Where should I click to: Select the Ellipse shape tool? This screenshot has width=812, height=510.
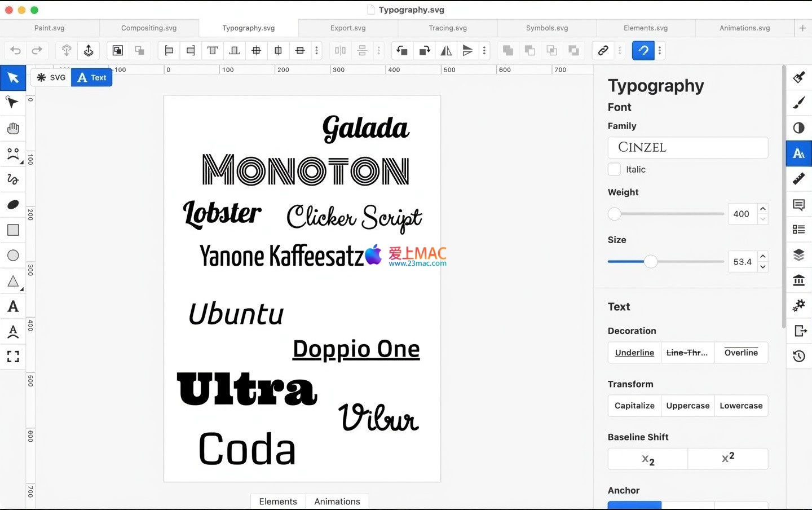(x=13, y=256)
